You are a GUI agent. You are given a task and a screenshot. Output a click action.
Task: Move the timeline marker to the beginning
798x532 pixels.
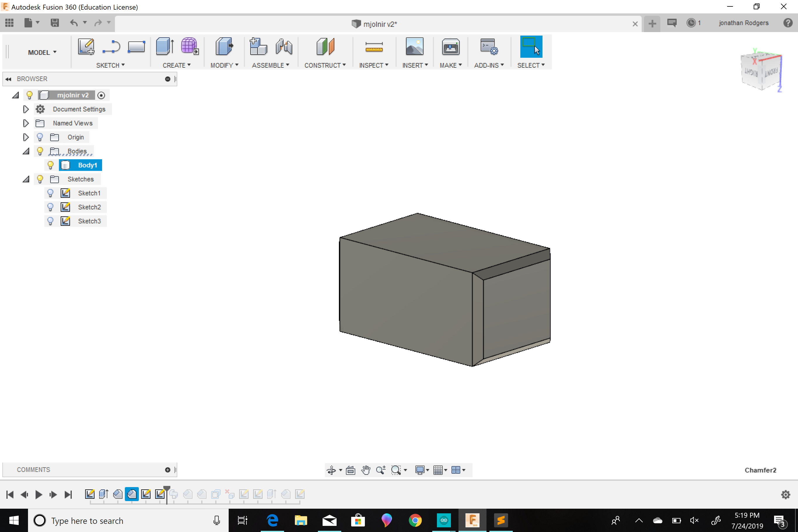click(x=10, y=494)
